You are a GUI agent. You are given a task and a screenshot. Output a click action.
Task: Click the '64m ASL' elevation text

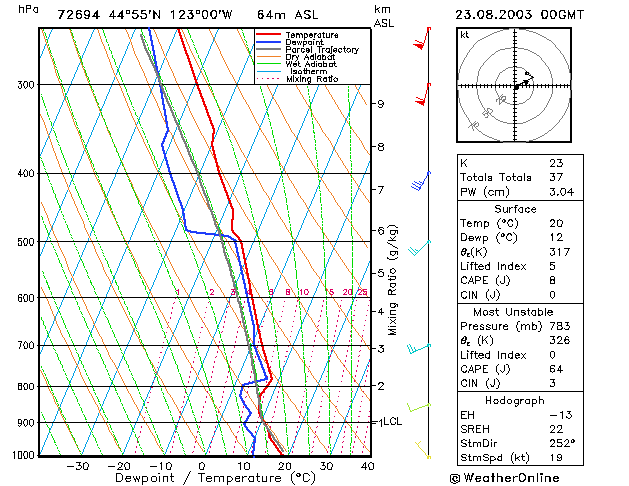pos(287,15)
